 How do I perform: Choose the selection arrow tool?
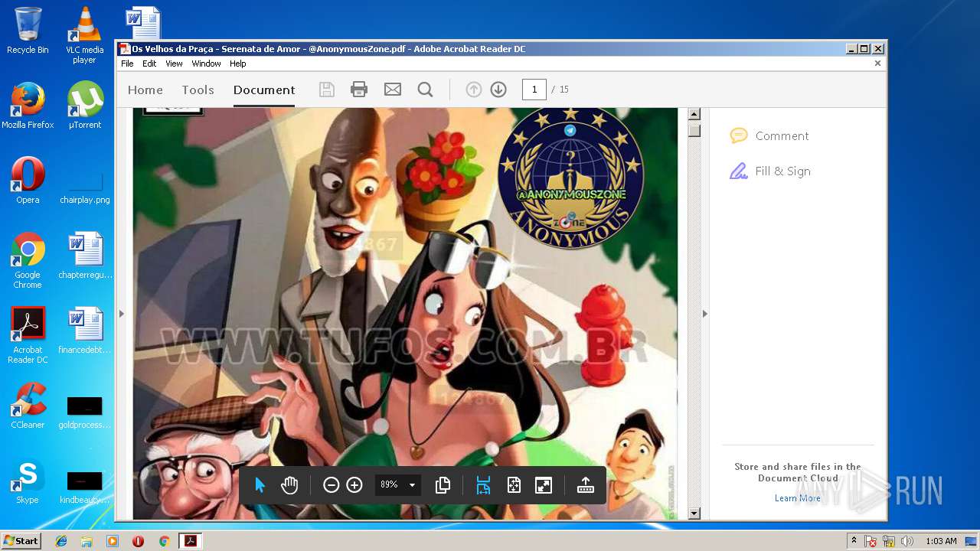point(260,485)
